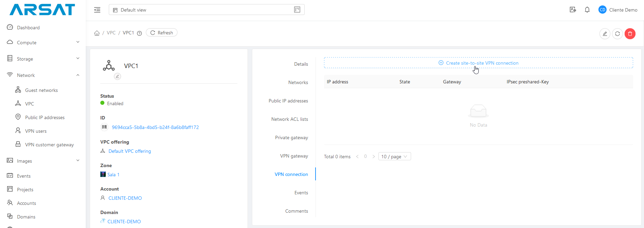Open the Default VPC offering link
Image resolution: width=644 pixels, height=228 pixels.
click(130, 151)
